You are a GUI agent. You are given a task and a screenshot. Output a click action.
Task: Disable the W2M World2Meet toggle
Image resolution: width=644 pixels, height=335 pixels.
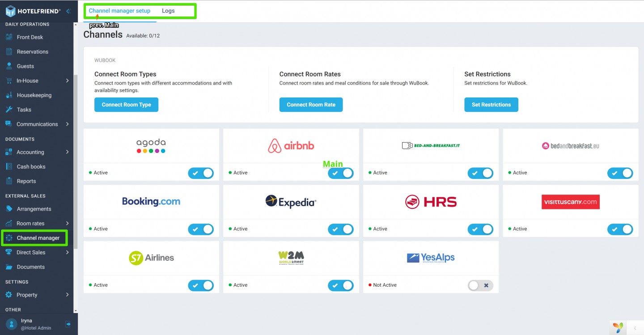coord(341,285)
